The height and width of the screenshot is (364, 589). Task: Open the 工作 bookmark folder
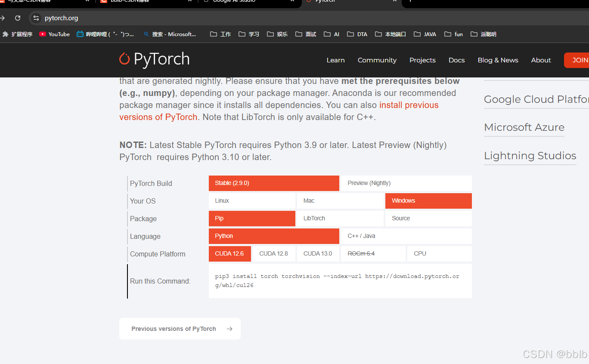click(220, 34)
